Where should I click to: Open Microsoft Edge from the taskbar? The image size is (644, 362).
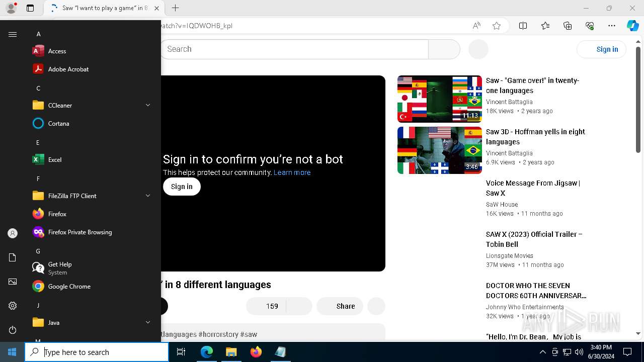pos(207,352)
